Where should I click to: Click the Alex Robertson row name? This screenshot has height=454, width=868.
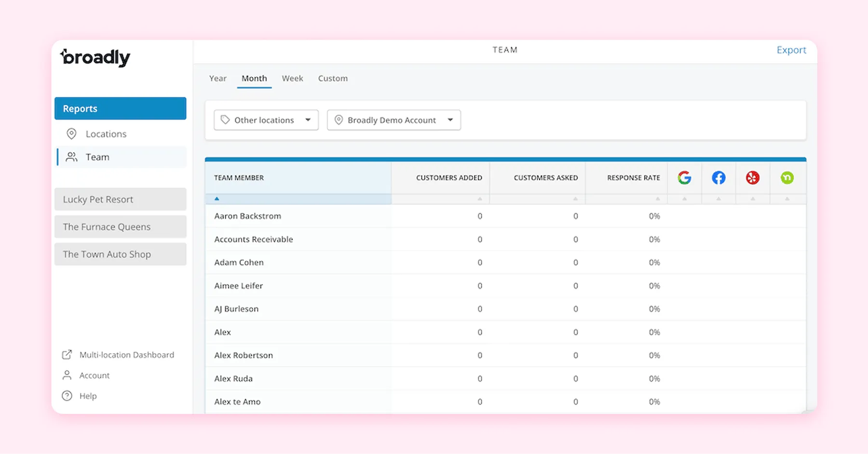tap(244, 355)
